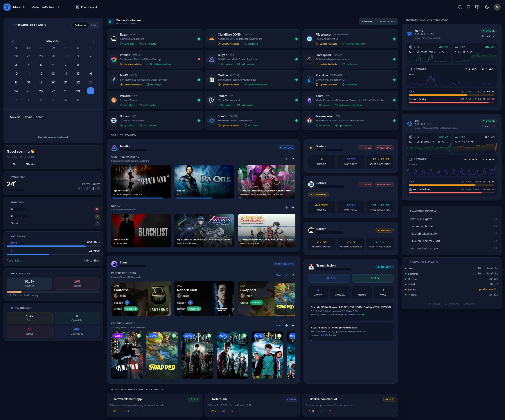Previous page of Continue Watching
The width and height of the screenshot is (505, 420).
[286, 159]
